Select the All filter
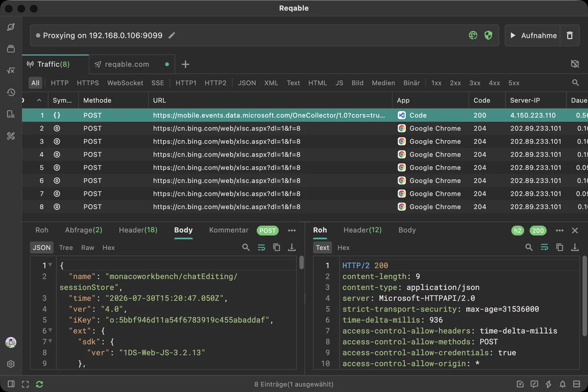The height and width of the screenshot is (392, 588). [x=35, y=83]
